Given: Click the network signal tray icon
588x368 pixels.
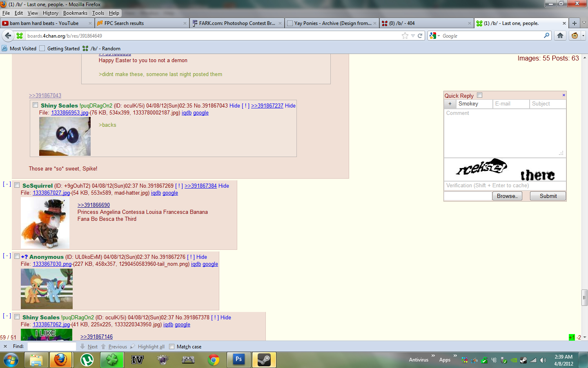Looking at the screenshot, I should [x=533, y=360].
